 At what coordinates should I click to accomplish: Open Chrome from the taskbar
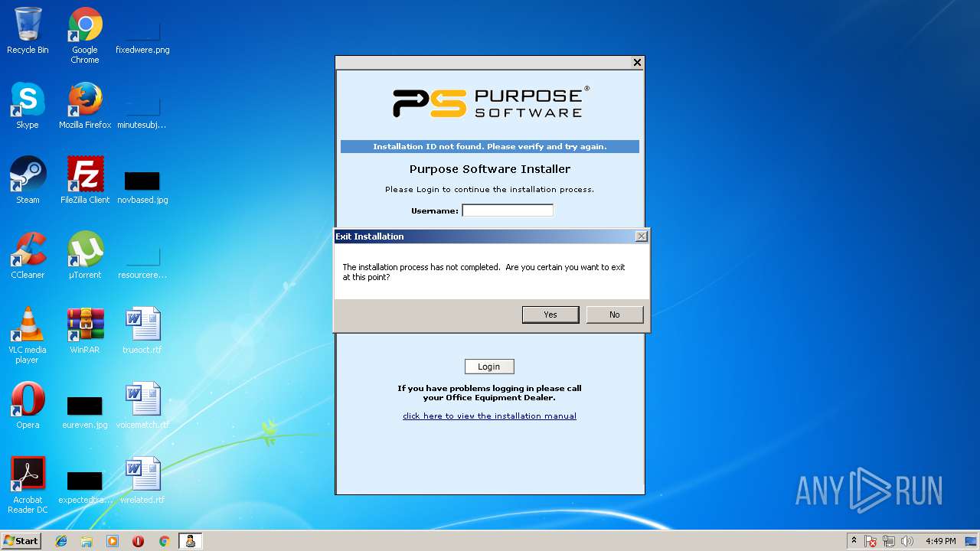[164, 541]
